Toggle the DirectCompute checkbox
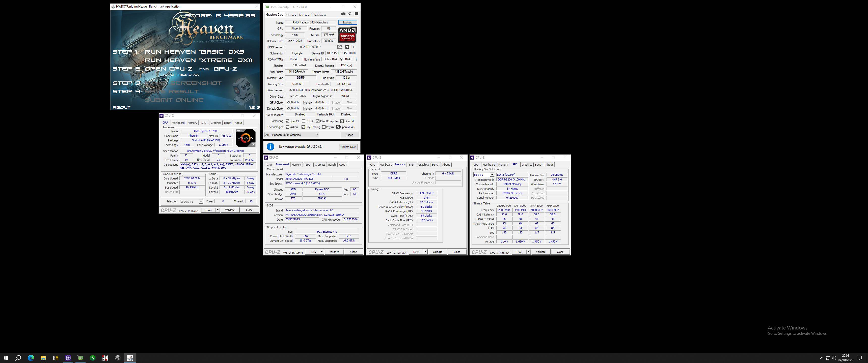The width and height of the screenshot is (868, 363). point(318,121)
